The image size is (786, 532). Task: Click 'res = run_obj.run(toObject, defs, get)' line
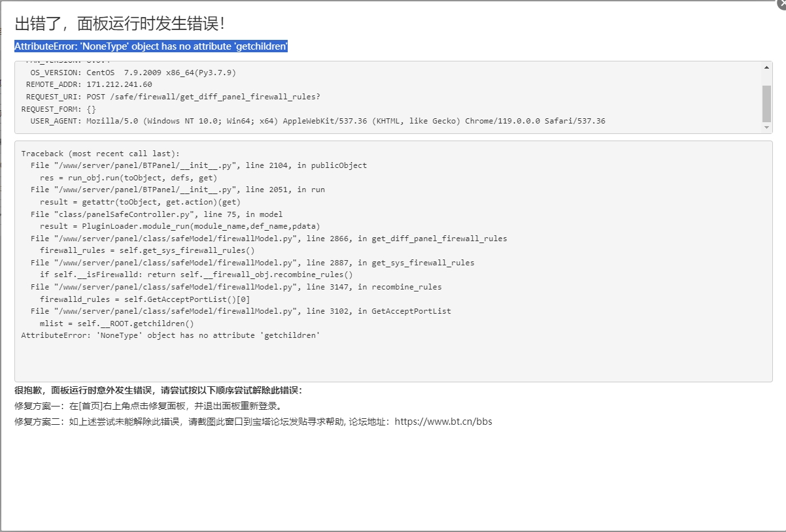(x=128, y=178)
